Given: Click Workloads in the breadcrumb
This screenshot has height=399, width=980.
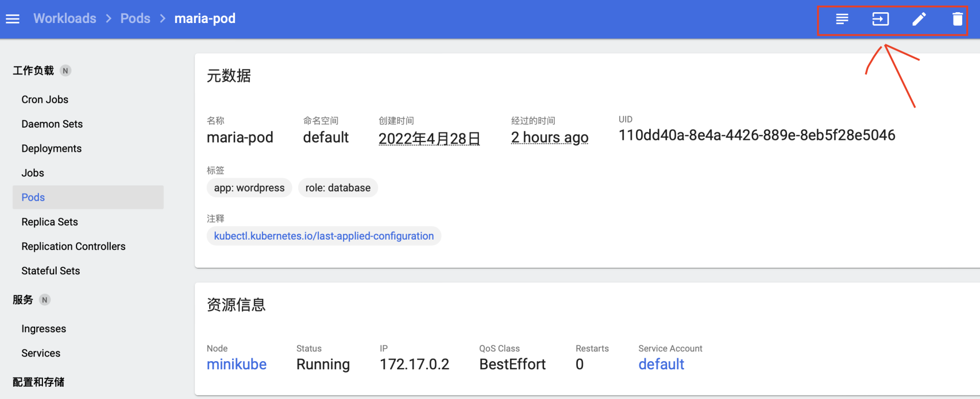Looking at the screenshot, I should 65,19.
